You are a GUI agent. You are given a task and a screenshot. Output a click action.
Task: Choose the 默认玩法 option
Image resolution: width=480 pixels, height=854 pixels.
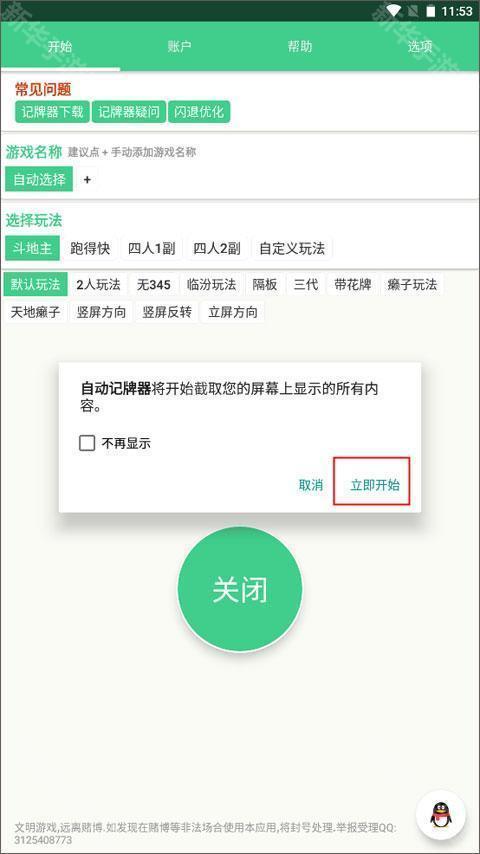pyautogui.click(x=35, y=284)
